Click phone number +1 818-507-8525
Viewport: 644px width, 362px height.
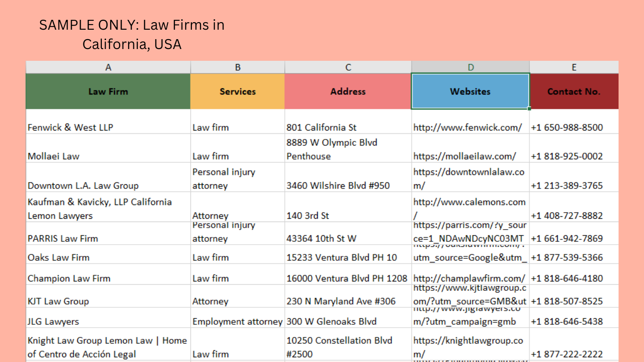(x=567, y=301)
